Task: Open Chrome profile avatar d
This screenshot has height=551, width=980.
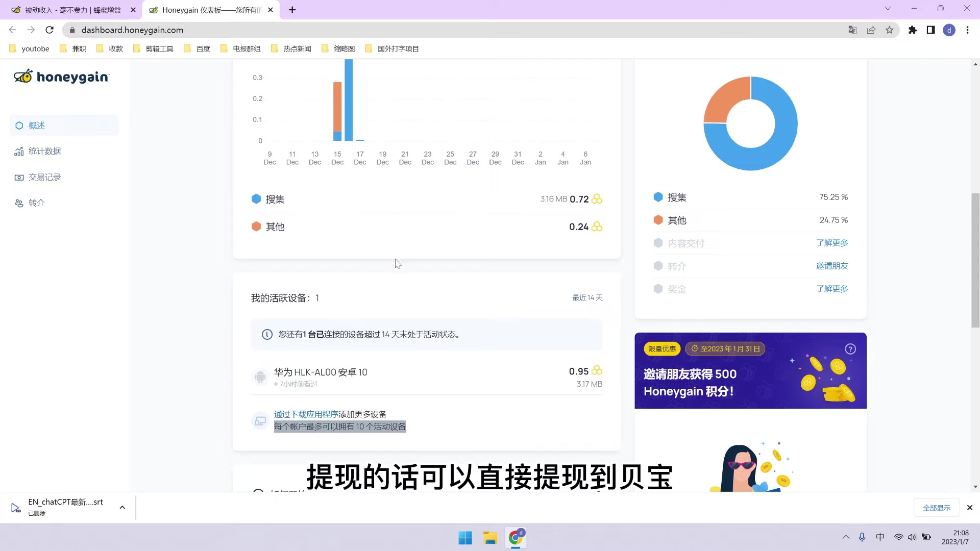Action: pyautogui.click(x=949, y=30)
